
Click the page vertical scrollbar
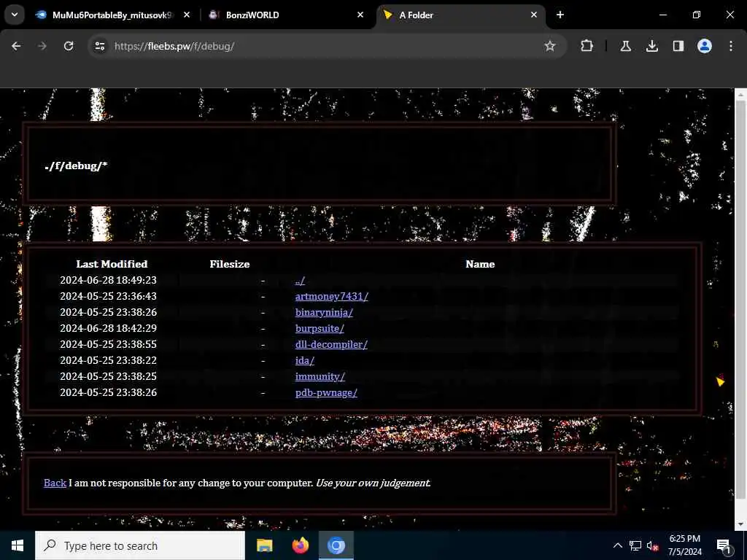click(740, 300)
